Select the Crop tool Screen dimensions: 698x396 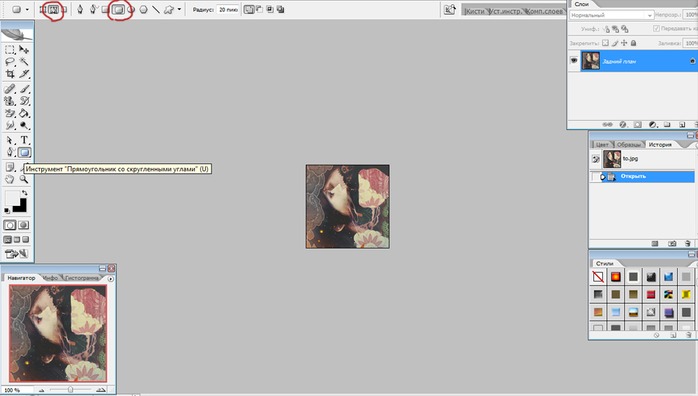[10, 74]
